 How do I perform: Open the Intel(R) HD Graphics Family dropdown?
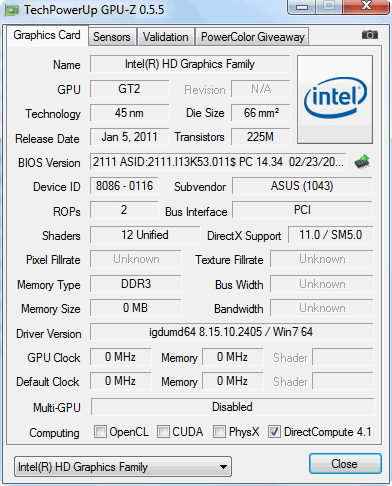coord(123,467)
